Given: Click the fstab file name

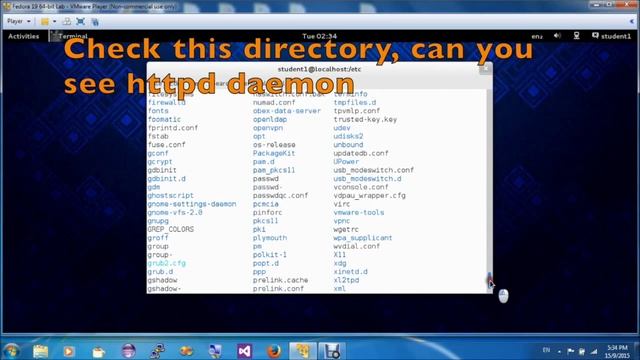Looking at the screenshot, I should tap(158, 136).
